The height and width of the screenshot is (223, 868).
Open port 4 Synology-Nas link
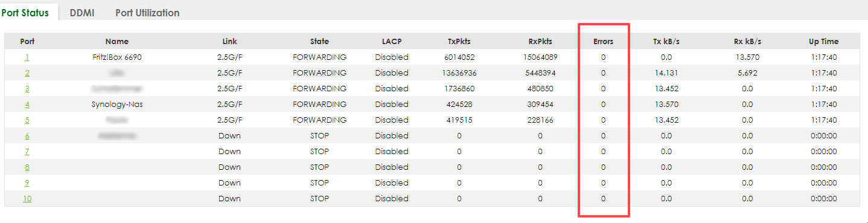click(27, 105)
